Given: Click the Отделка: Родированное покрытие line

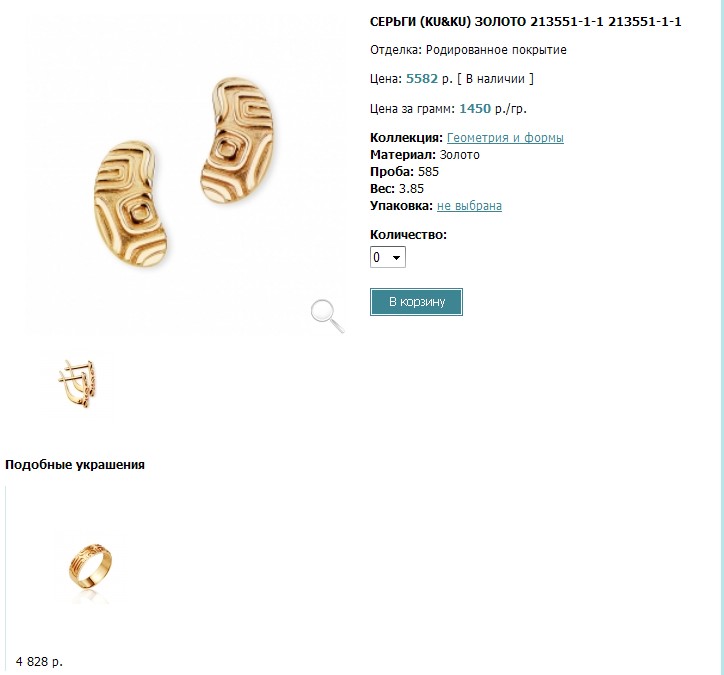Looking at the screenshot, I should pos(468,49).
